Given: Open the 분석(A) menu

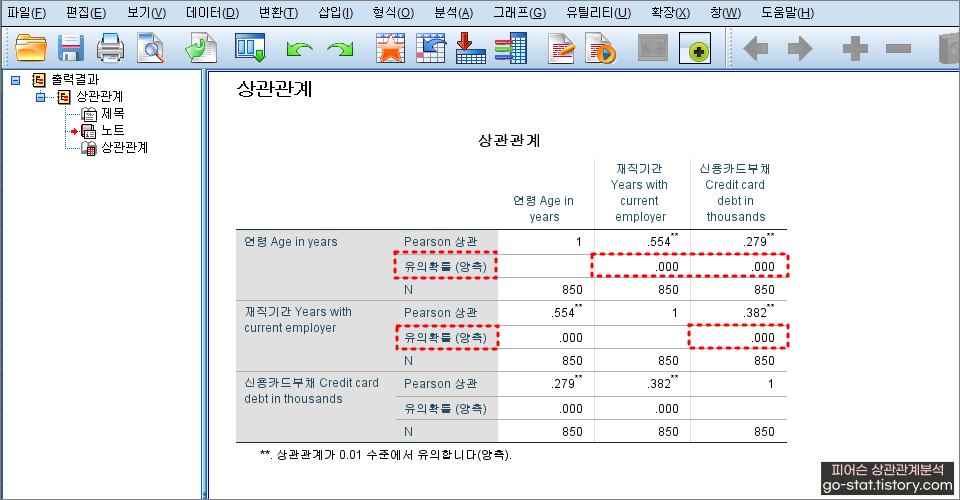Looking at the screenshot, I should point(454,13).
